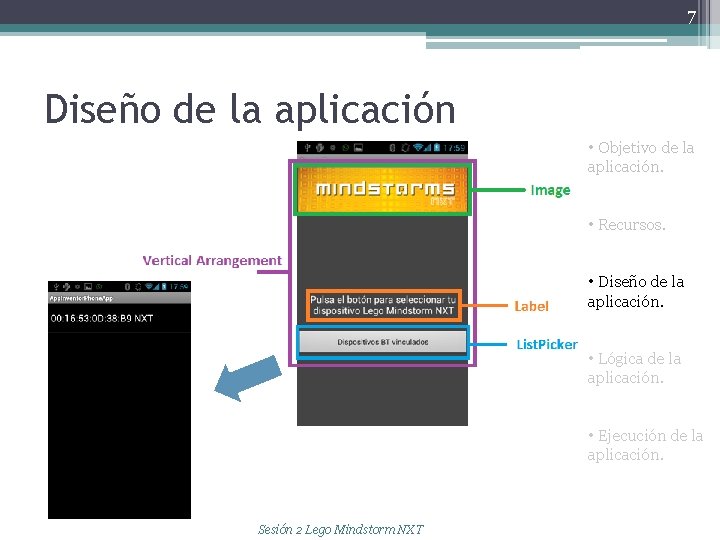Go to 'Lógica de la aplicación' outline item
The height and width of the screenshot is (540, 720).
pos(634,368)
